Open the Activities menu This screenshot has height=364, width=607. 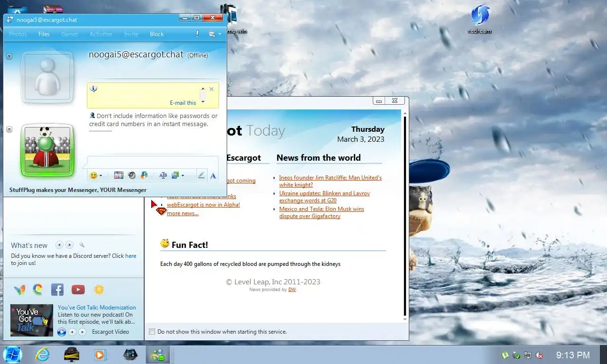tap(101, 34)
